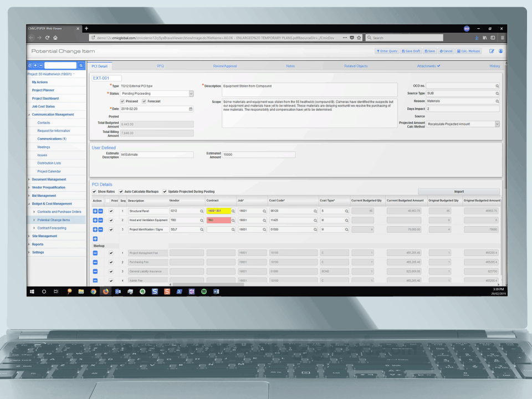
Task: Click the edit pencil icon near top right
Action: coord(492,50)
